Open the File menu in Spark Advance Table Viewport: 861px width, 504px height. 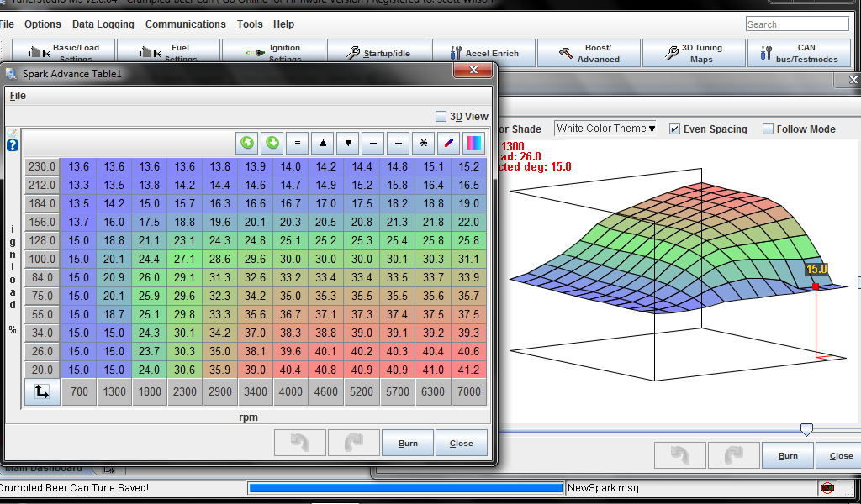(x=18, y=96)
